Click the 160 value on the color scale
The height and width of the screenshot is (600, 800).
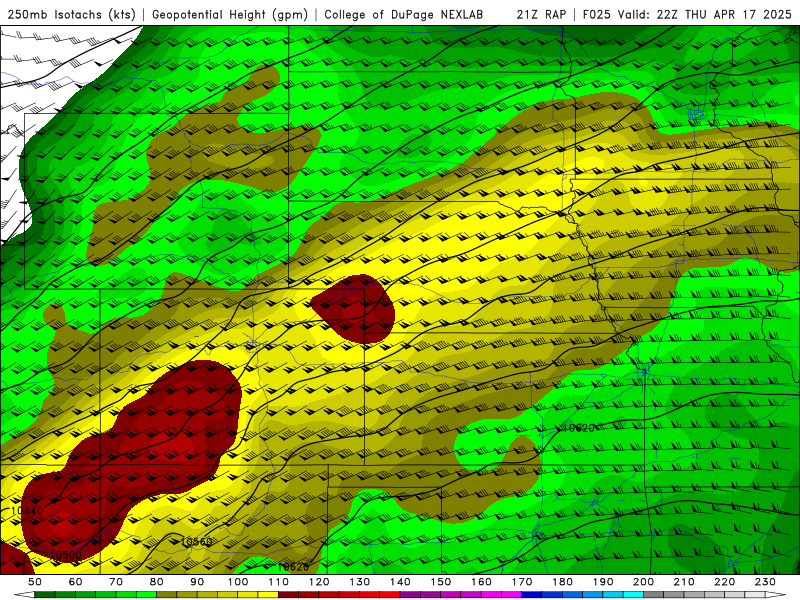(x=481, y=582)
